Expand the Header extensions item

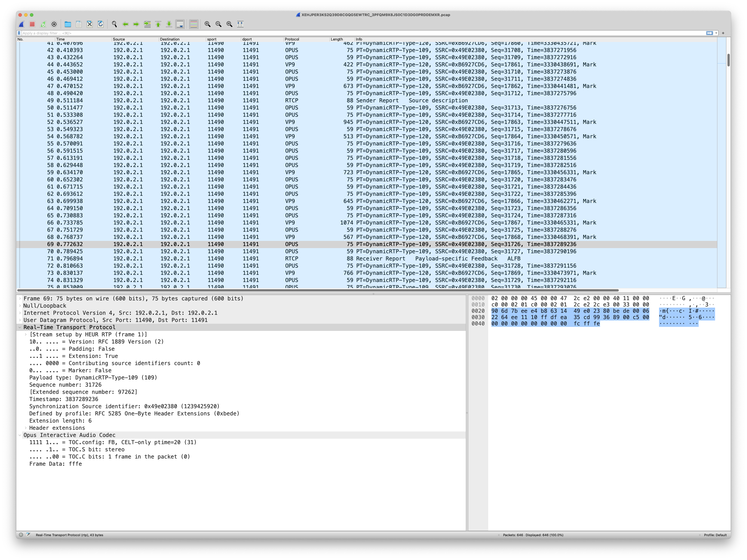point(26,428)
